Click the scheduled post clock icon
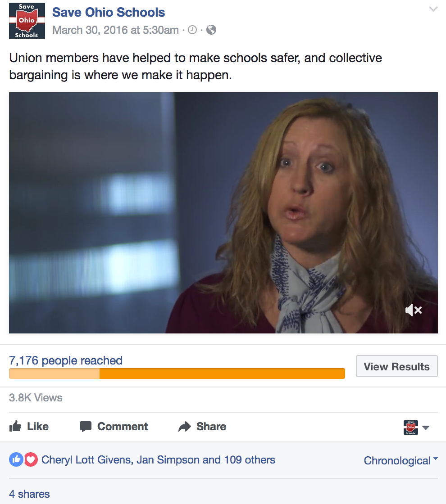 [192, 30]
